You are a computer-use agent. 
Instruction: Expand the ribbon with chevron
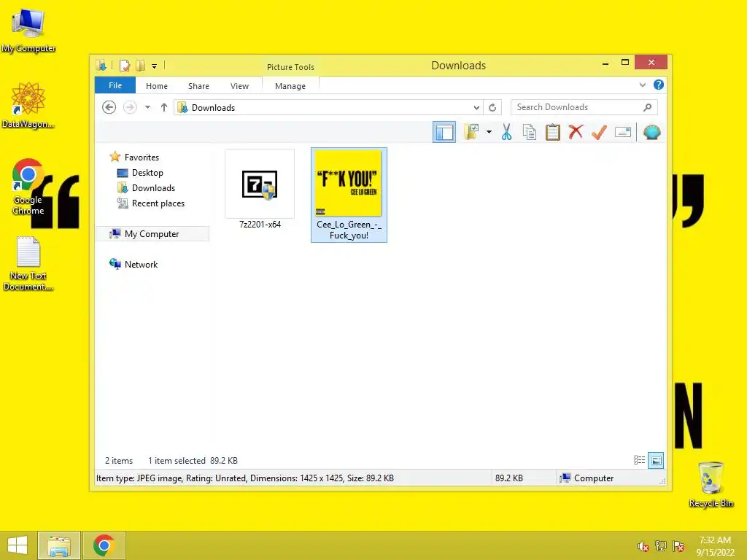pyautogui.click(x=642, y=85)
